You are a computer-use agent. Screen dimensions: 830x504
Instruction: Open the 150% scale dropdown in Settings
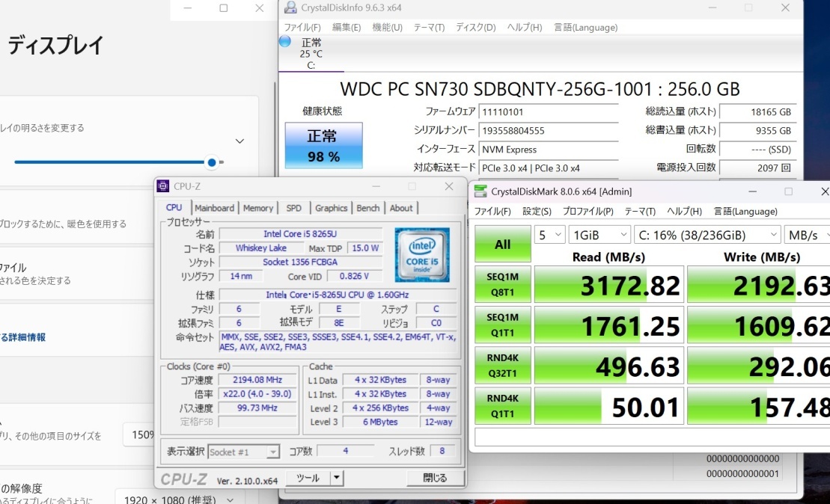pos(138,435)
